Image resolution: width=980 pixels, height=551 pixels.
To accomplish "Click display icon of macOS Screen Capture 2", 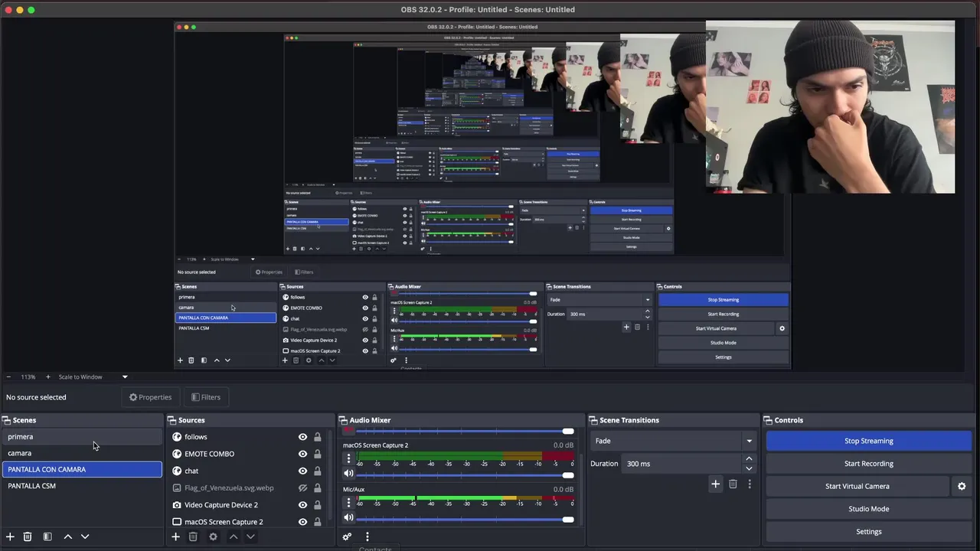I will 177,522.
